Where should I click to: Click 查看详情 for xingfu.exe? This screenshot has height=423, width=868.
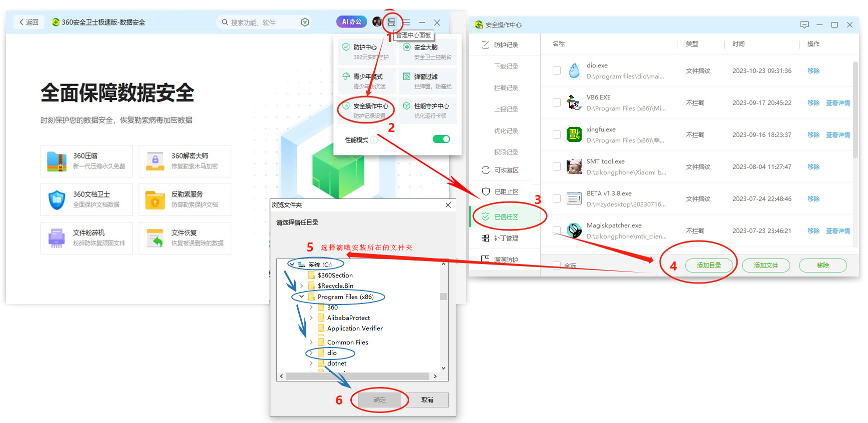click(838, 135)
